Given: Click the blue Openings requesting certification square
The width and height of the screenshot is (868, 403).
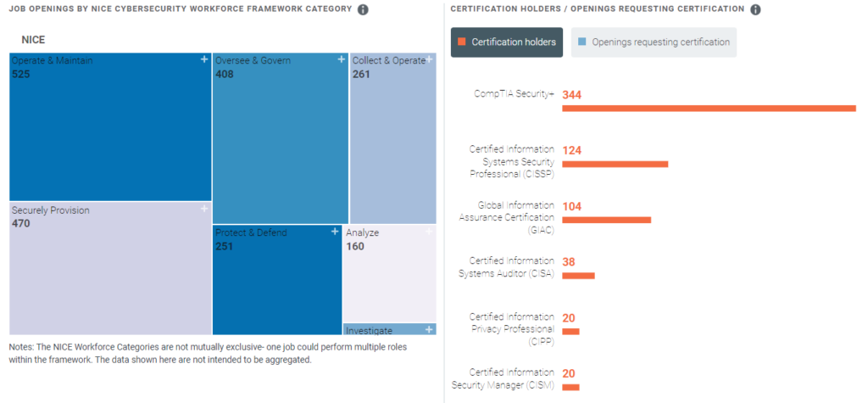Looking at the screenshot, I should (581, 42).
